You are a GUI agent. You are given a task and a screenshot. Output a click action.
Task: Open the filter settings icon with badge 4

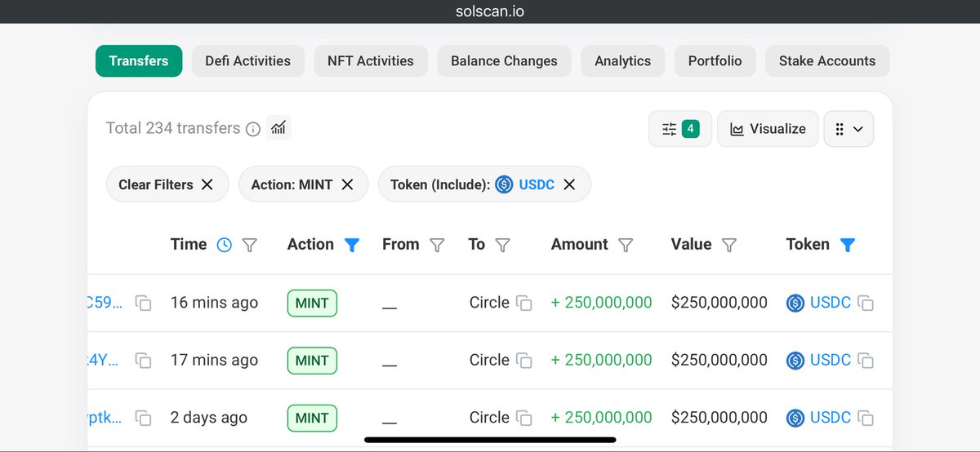[x=679, y=129]
